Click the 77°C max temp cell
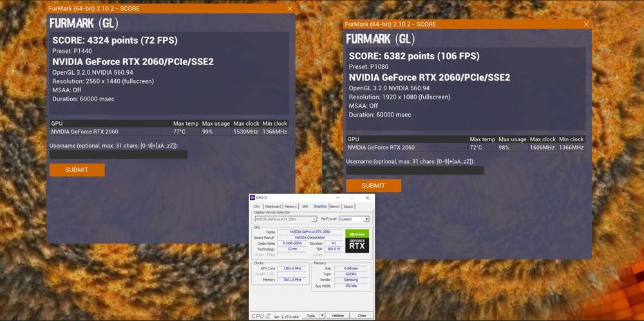The width and height of the screenshot is (644, 321). tap(180, 131)
